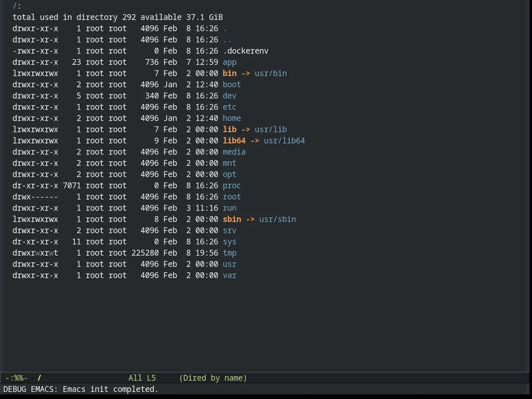
Task: Click the '(Dired by name)' mode indicator
Action: point(213,378)
